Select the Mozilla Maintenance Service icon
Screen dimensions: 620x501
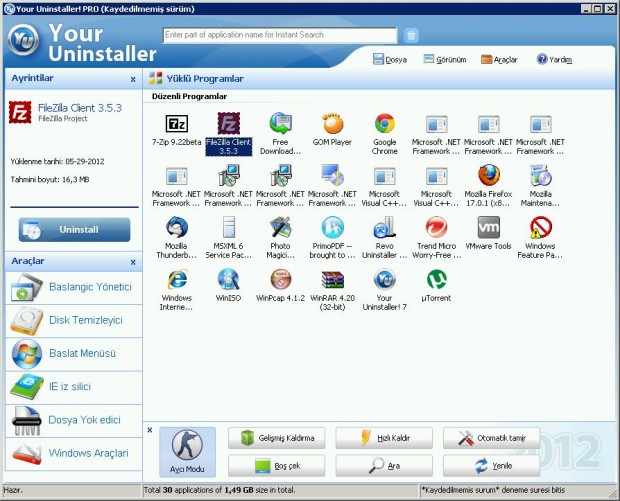[x=540, y=176]
